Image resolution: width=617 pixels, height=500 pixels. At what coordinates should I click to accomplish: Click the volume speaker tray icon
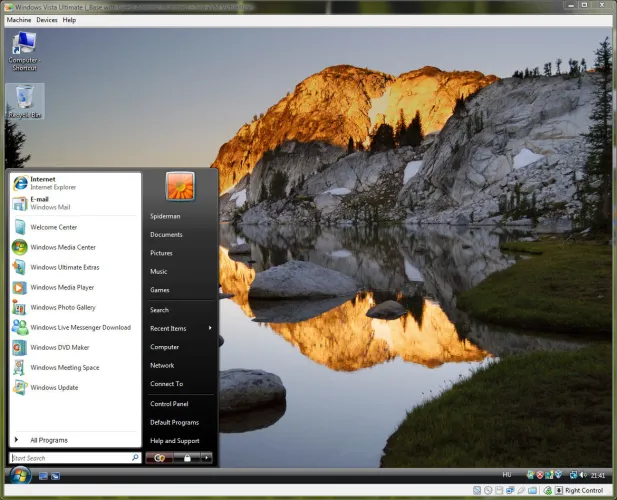[582, 475]
